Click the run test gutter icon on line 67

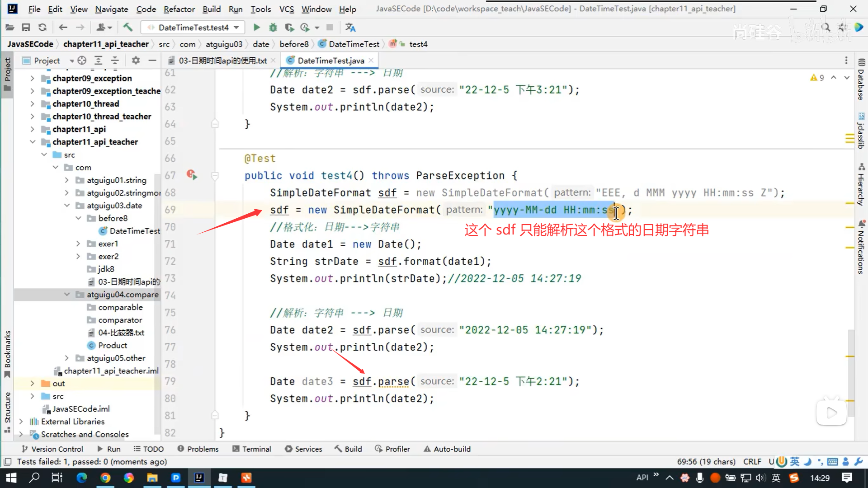[192, 175]
